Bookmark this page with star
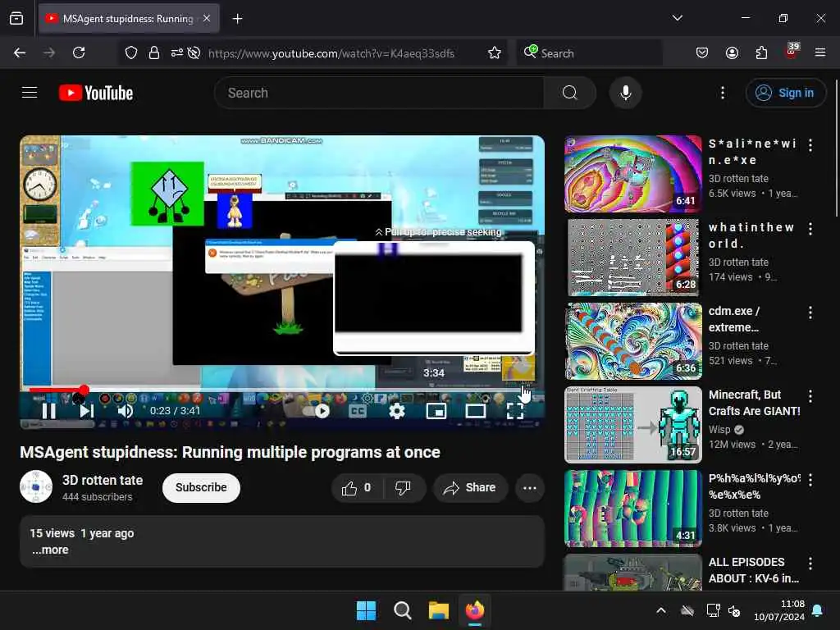Viewport: 840px width, 630px height. click(x=495, y=52)
